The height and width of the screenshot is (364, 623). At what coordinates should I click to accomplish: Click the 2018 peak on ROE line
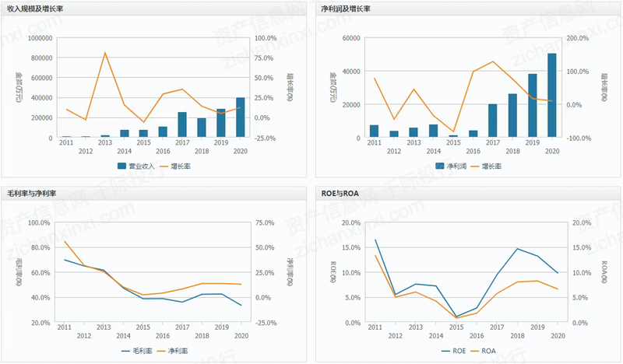click(x=517, y=249)
